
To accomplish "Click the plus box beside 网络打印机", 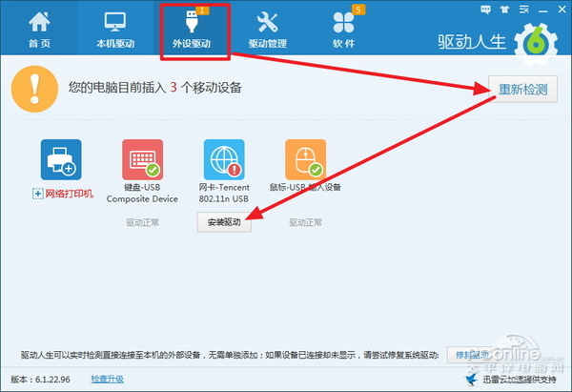I will pos(37,194).
